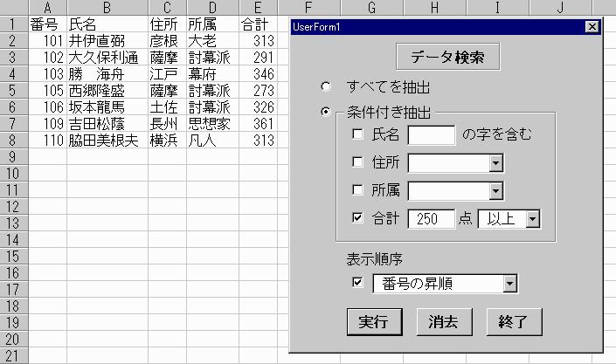Expand the 番号の昇順 sort order dropdown
Image resolution: width=616 pixels, height=364 pixels.
509,284
